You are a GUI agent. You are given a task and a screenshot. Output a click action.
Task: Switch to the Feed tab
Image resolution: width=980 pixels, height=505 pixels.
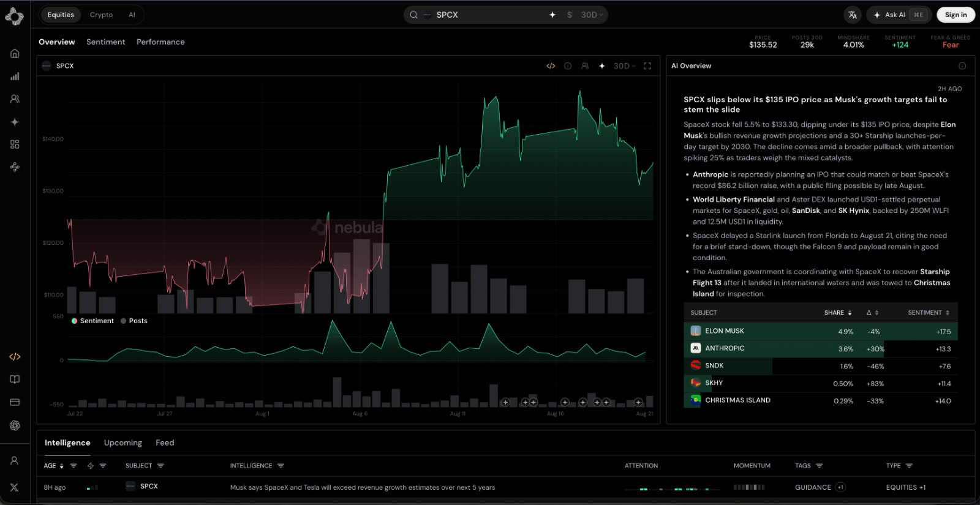pos(165,443)
